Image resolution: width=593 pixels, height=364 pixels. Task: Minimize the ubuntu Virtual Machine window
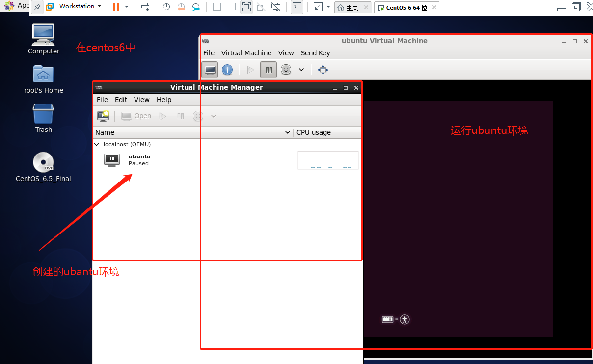pos(564,41)
